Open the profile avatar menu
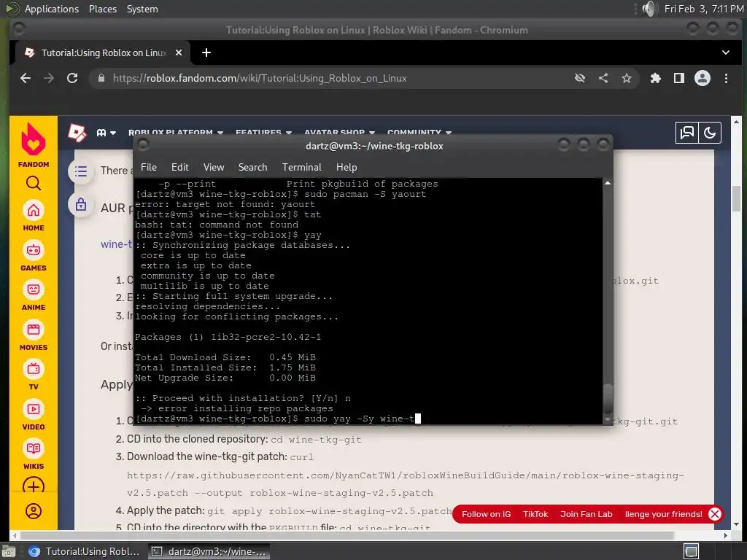 pyautogui.click(x=703, y=78)
